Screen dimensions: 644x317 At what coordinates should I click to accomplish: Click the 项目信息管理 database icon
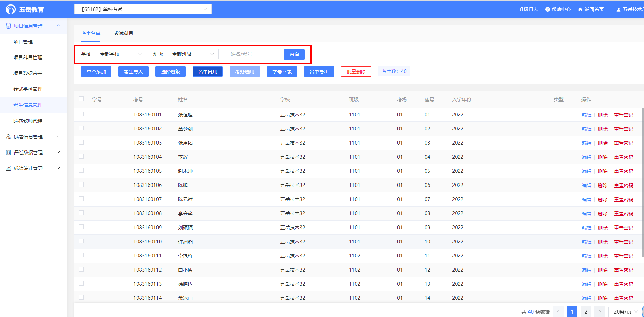tap(8, 26)
